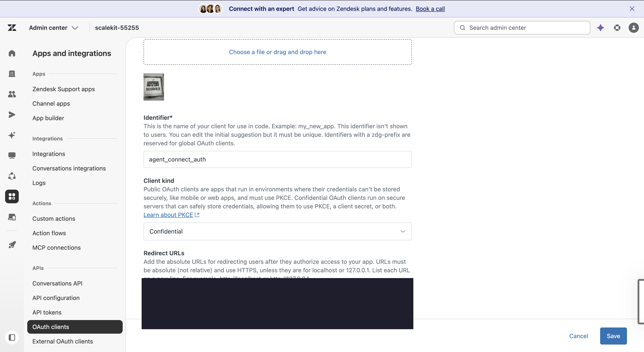Open the Integrations menu item
This screenshot has height=352, width=644.
(49, 154)
